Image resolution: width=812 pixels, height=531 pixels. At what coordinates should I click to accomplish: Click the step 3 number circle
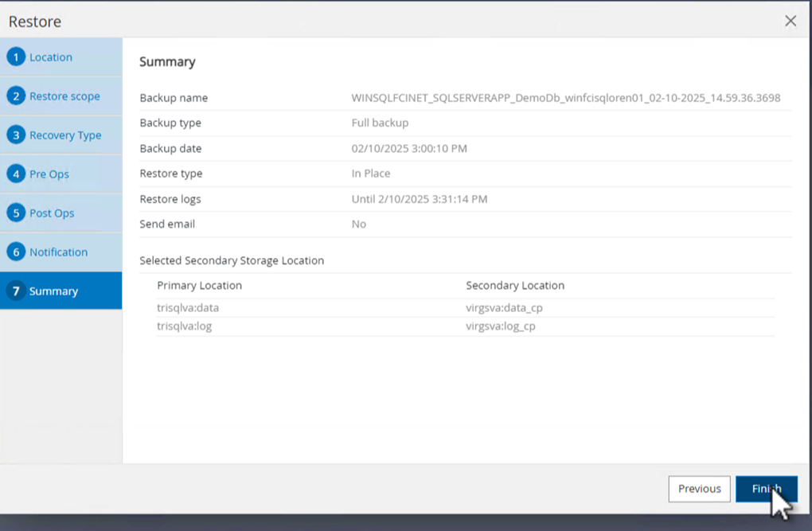16,135
